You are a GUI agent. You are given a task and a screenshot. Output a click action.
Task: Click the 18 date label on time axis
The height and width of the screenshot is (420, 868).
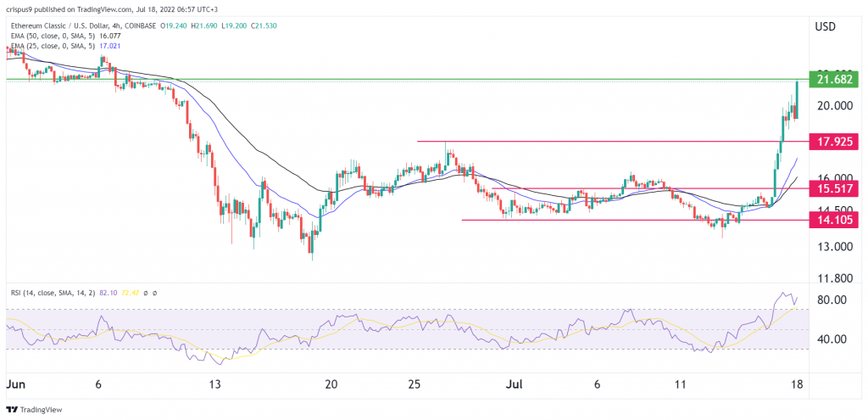[x=798, y=384]
